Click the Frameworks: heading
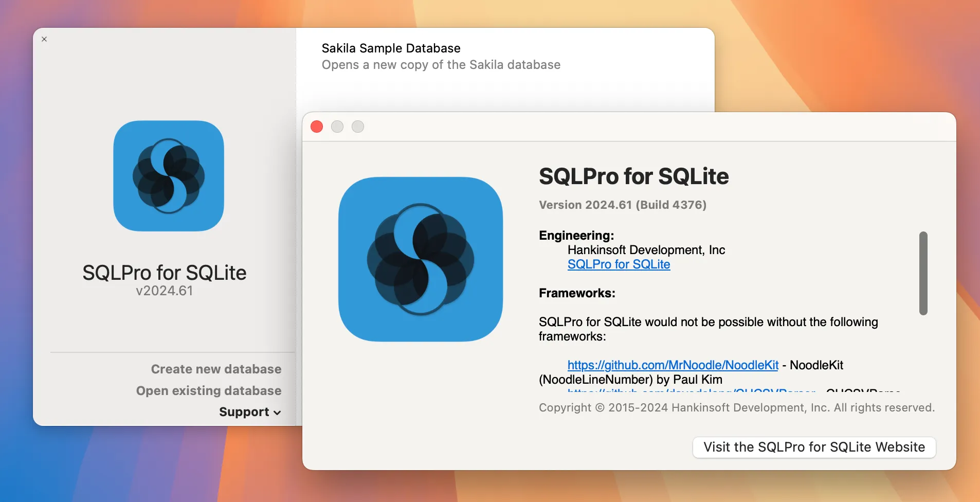Screen dimensions: 980x502 coord(577,293)
